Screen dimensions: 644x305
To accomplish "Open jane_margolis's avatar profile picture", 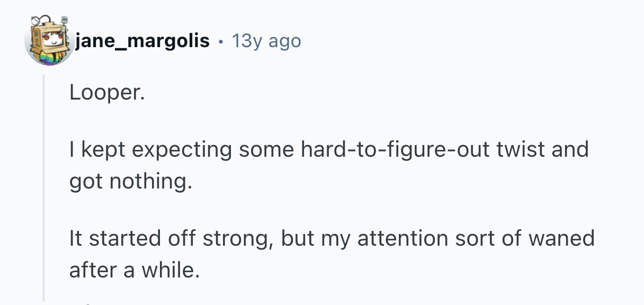I will tap(49, 41).
